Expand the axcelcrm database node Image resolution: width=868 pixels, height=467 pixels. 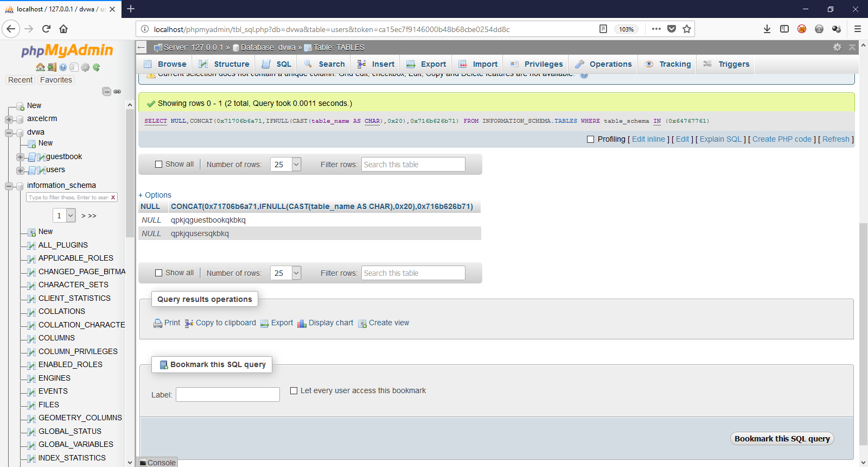coord(9,119)
